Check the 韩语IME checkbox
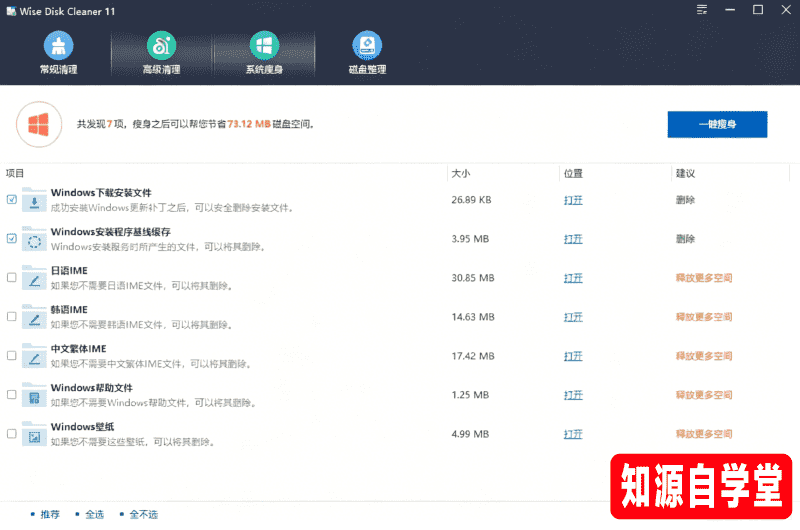Screen dimensions: 800x530 [x=12, y=316]
